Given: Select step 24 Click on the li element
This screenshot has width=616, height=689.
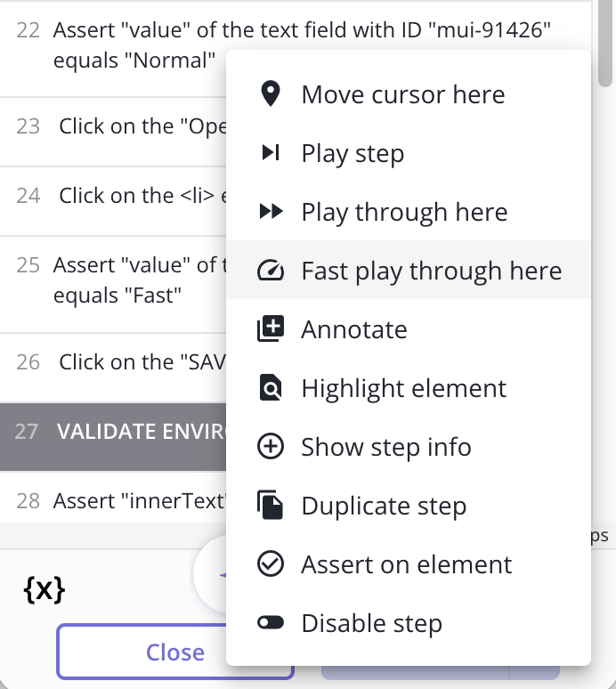Looking at the screenshot, I should tap(113, 201).
